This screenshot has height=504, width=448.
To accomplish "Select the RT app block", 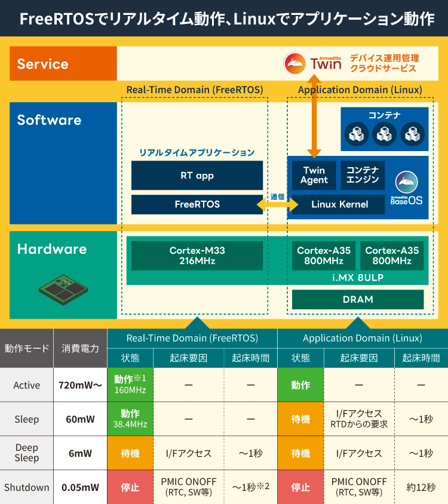I will 197,176.
